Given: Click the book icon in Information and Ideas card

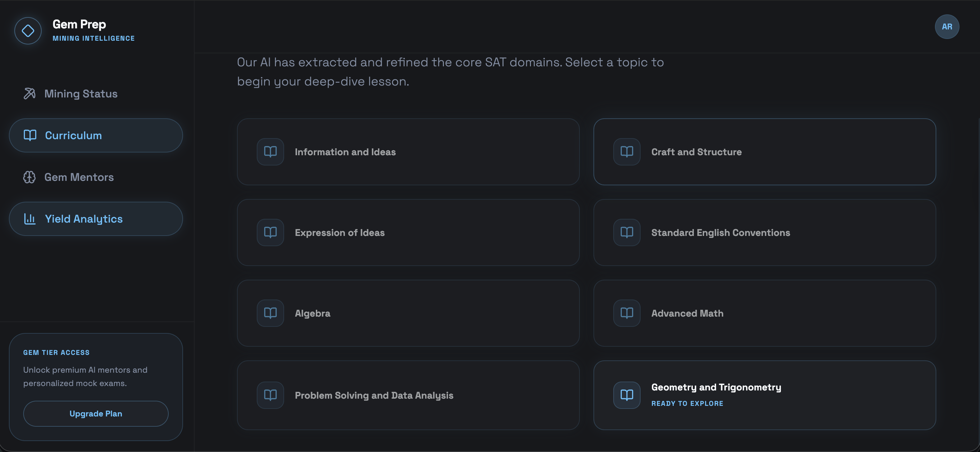Looking at the screenshot, I should (x=270, y=152).
